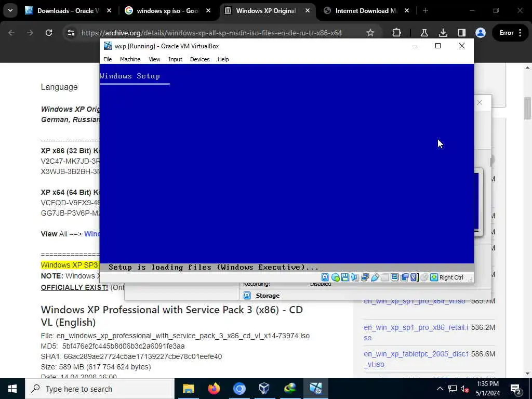Viewport: 532px width, 399px height.
Task: Open the File menu in VirtualBox
Action: tap(108, 59)
